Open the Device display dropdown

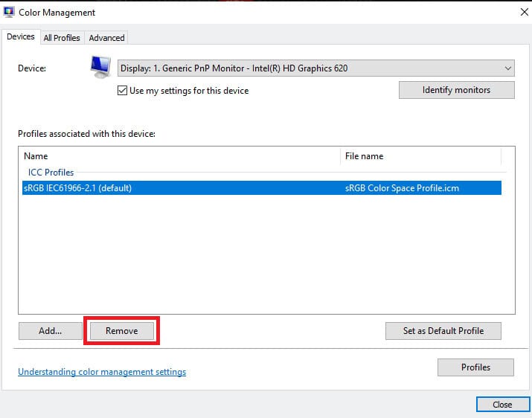[316, 68]
